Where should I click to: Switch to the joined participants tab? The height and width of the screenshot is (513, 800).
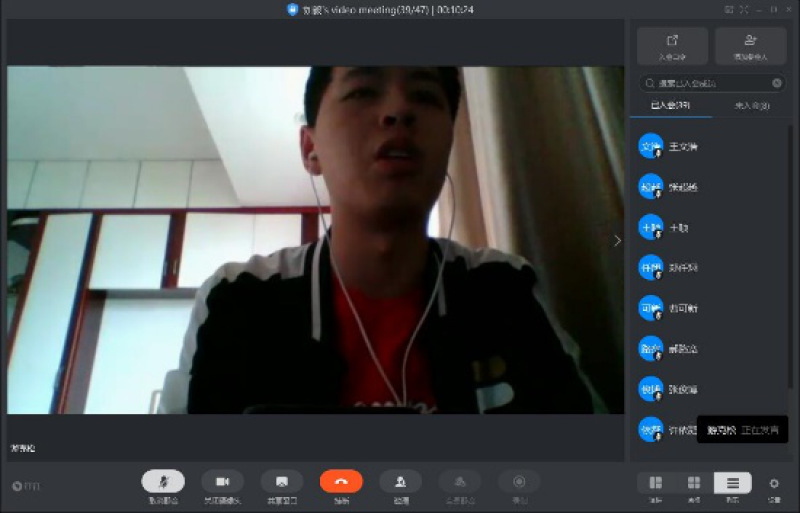click(669, 106)
